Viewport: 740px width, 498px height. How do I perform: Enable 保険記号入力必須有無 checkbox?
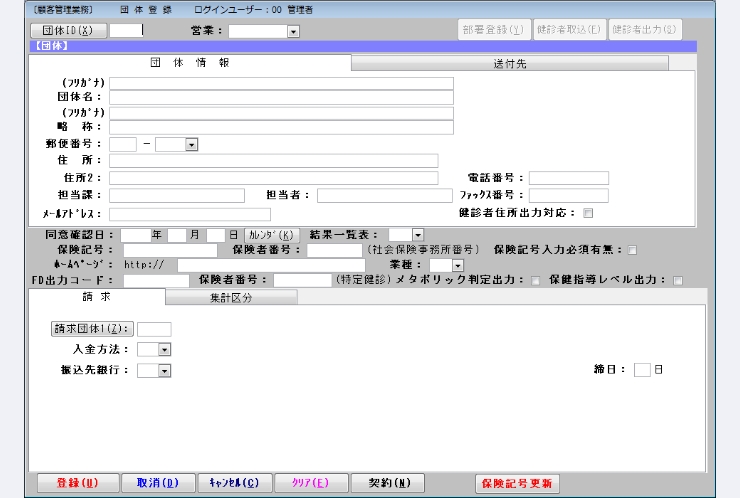632,250
